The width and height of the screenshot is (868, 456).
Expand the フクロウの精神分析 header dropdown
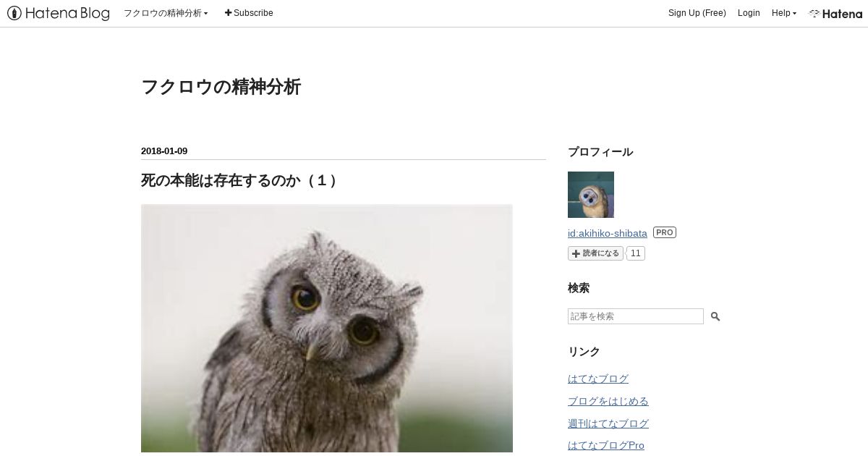(x=166, y=13)
